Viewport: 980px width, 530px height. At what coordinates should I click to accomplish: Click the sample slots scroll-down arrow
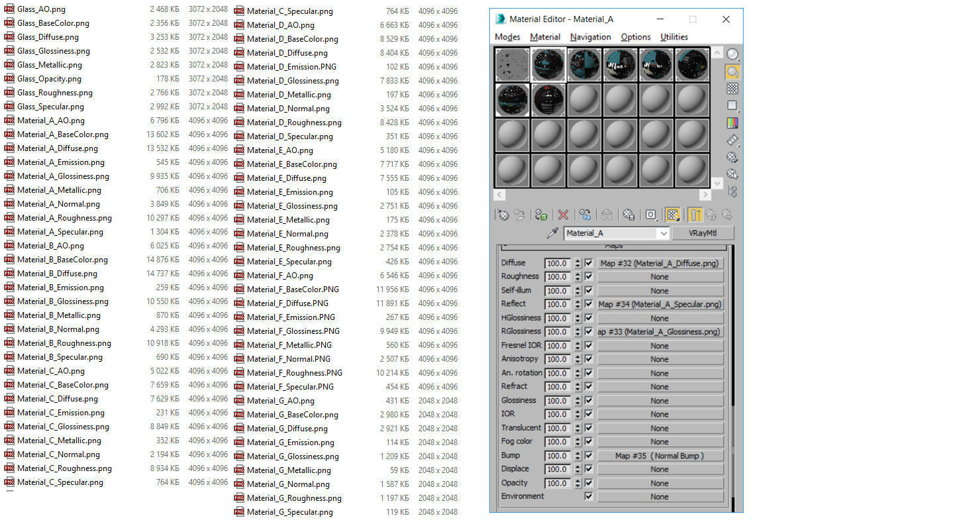point(716,182)
